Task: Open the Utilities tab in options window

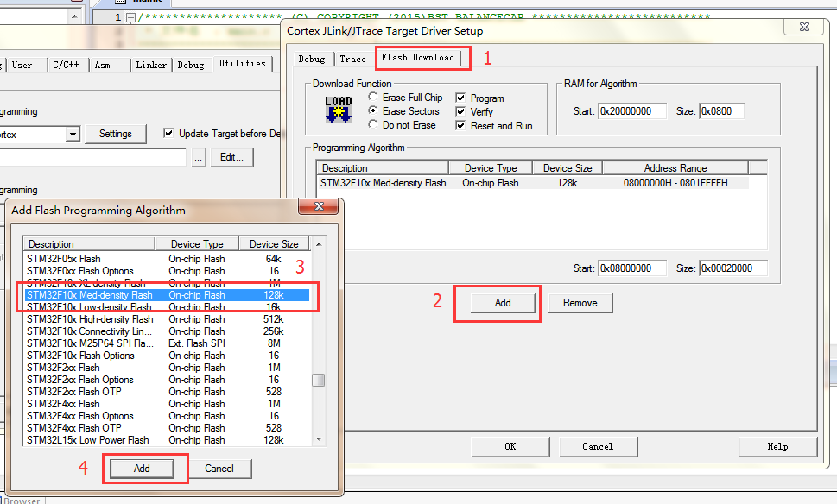Action: point(243,64)
